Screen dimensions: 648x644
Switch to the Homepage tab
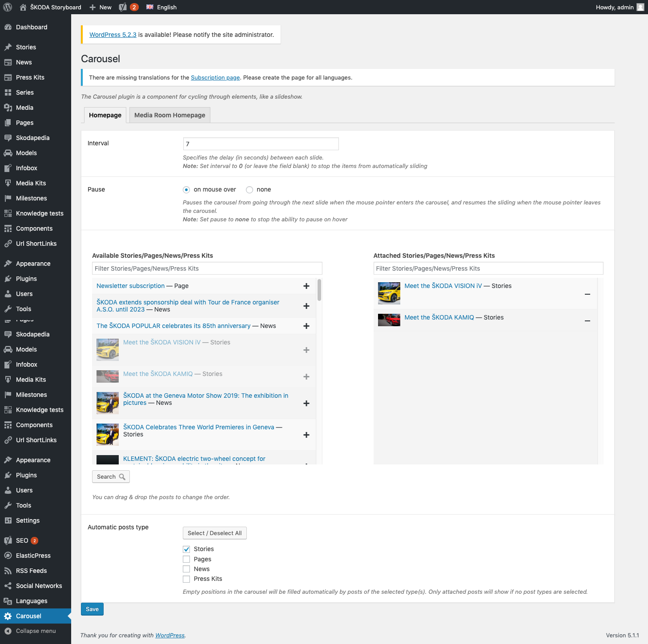pos(105,115)
